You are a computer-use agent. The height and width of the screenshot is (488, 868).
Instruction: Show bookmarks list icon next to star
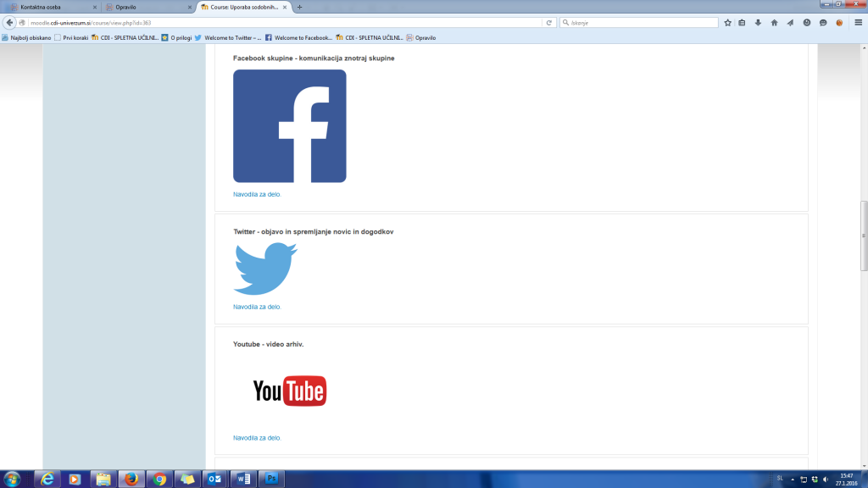pyautogui.click(x=742, y=23)
